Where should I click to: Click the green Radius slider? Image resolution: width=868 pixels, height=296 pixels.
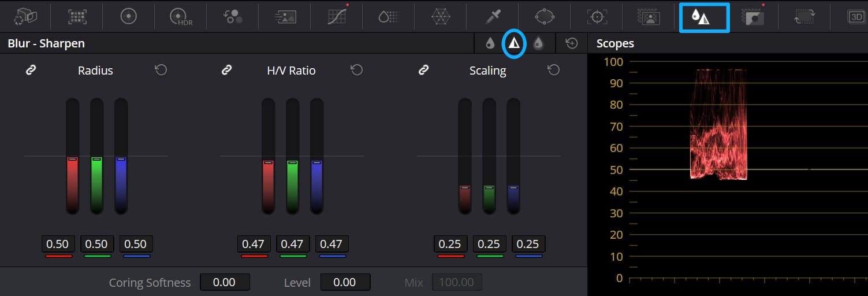pyautogui.click(x=96, y=156)
